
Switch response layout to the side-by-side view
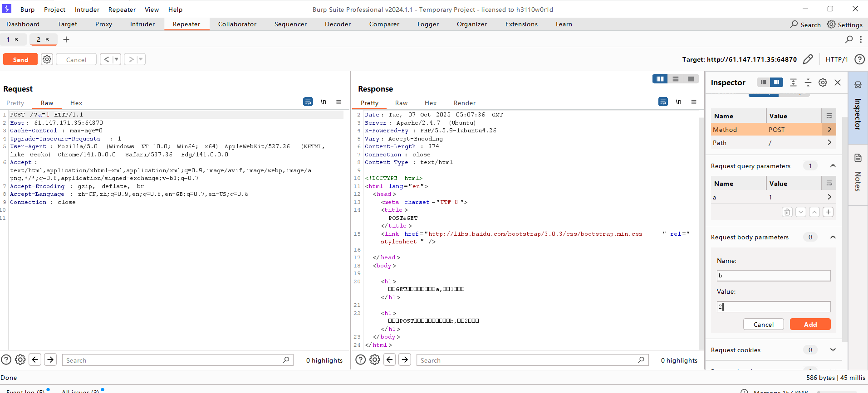click(660, 79)
